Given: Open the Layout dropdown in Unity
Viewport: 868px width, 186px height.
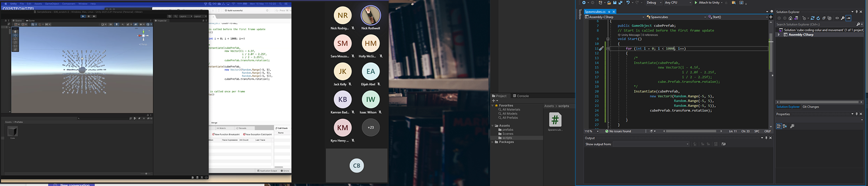Looking at the screenshot, I should click(x=200, y=16).
